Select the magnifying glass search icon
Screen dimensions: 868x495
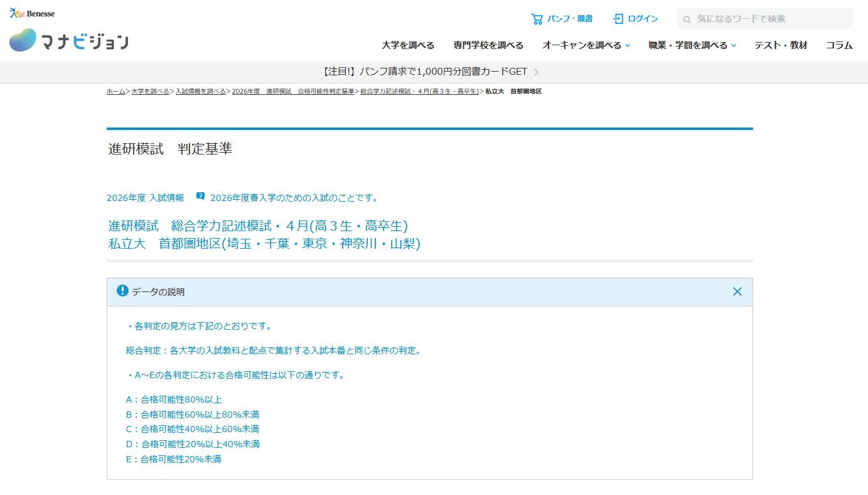(687, 18)
